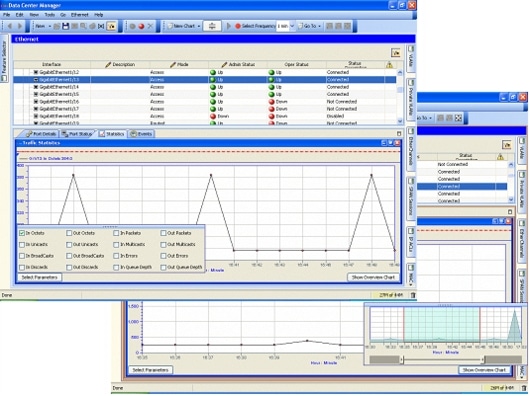Tick the In Queue Depth checkbox

[x=116, y=267]
